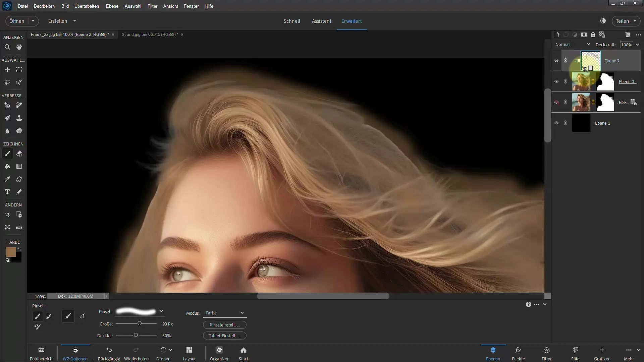The image size is (644, 362).
Task: Click the Größe brush size slider
Action: pyautogui.click(x=136, y=323)
